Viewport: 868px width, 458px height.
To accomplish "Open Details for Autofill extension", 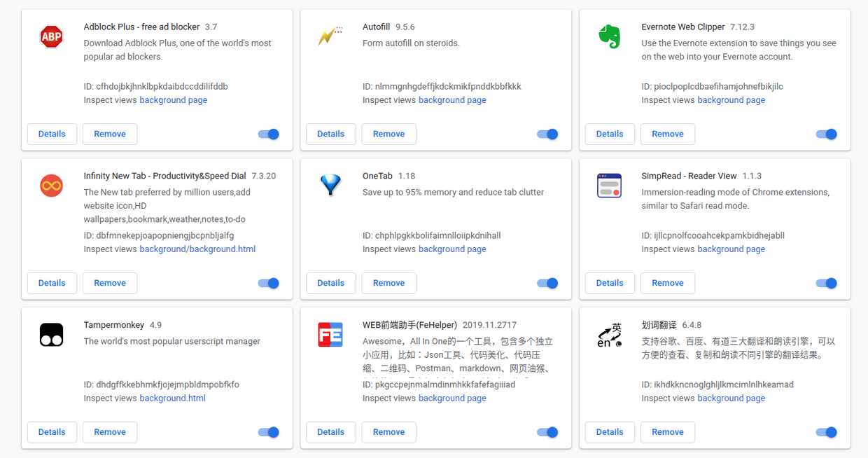I will 330,134.
